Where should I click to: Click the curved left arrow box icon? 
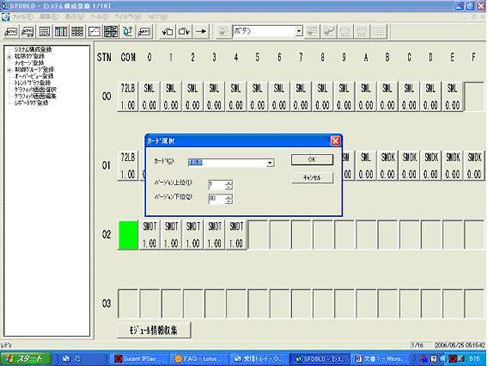click(167, 32)
